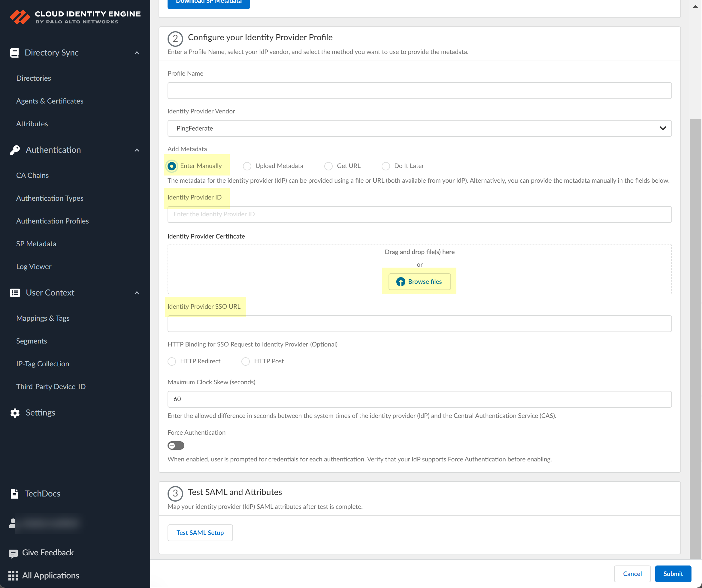Click the Give Feedback chat icon

pyautogui.click(x=13, y=553)
